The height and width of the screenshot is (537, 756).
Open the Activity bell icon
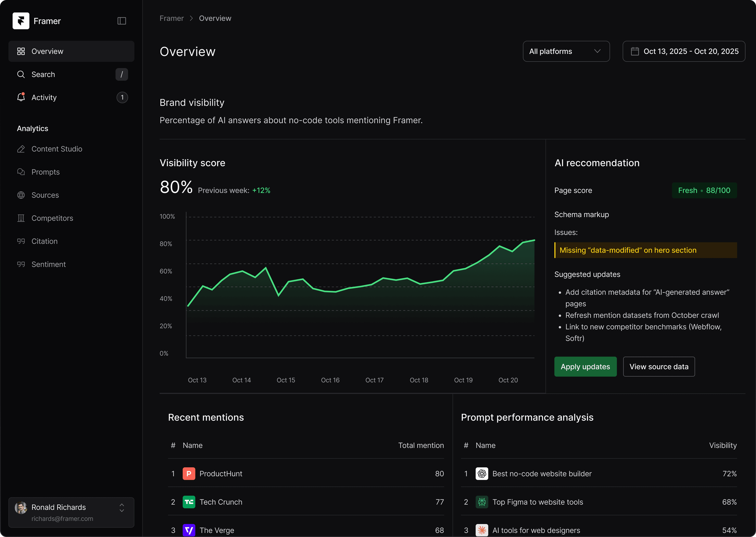click(x=21, y=97)
